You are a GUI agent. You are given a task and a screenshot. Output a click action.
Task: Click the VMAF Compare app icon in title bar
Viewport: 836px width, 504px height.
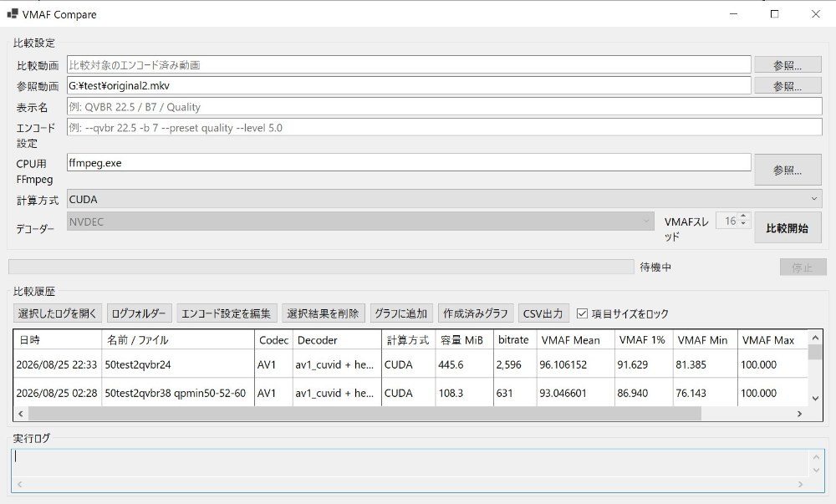click(13, 14)
